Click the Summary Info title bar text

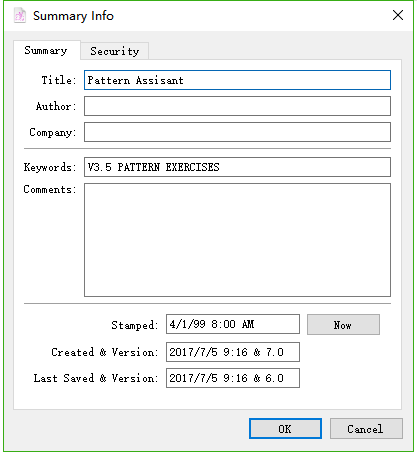(x=73, y=16)
